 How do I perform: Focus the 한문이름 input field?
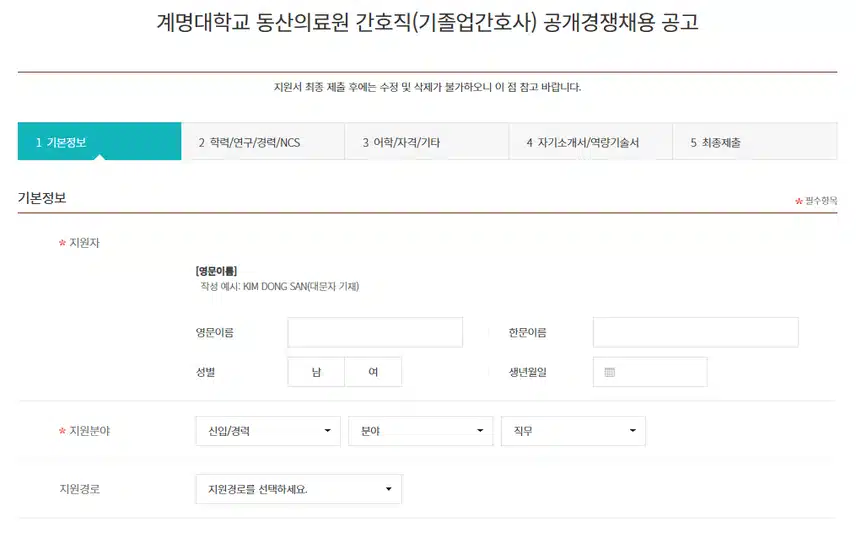(696, 332)
